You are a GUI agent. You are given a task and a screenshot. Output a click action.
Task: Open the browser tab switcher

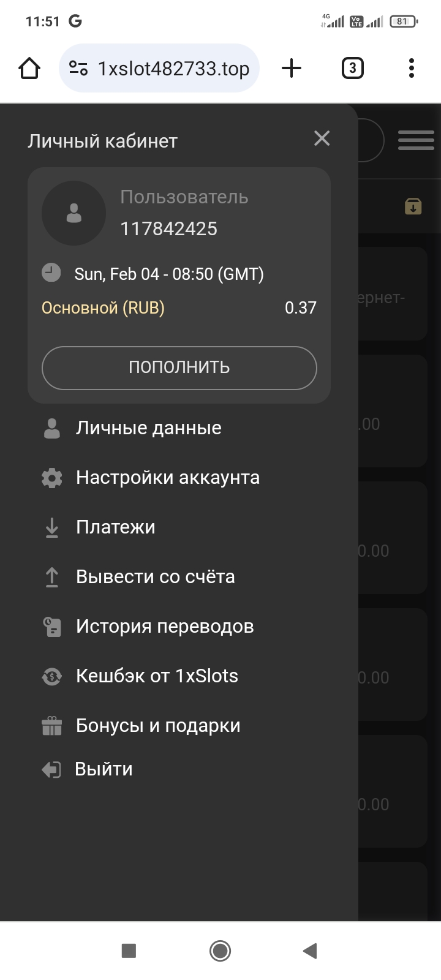tap(352, 68)
